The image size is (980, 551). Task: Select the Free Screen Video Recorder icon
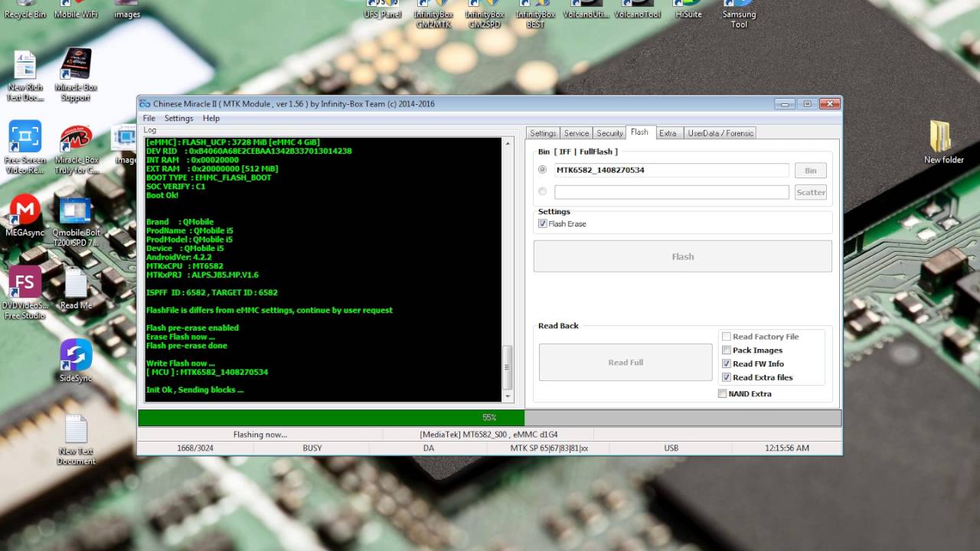tap(25, 147)
